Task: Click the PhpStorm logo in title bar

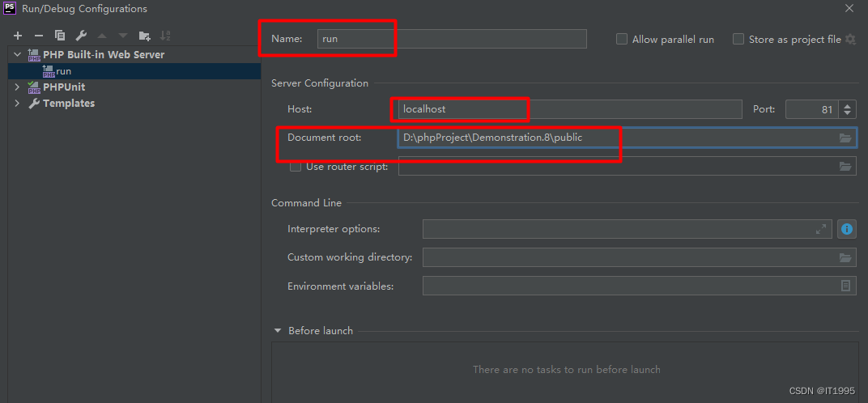Action: 10,8
